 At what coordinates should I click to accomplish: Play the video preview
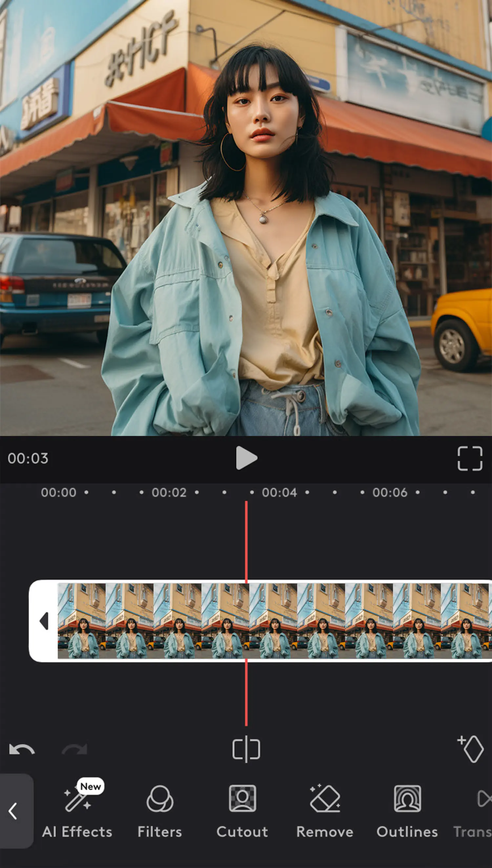[x=246, y=458]
